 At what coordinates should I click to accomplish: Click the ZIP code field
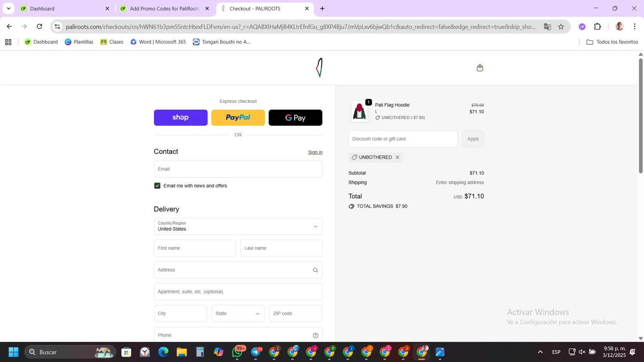point(296,314)
